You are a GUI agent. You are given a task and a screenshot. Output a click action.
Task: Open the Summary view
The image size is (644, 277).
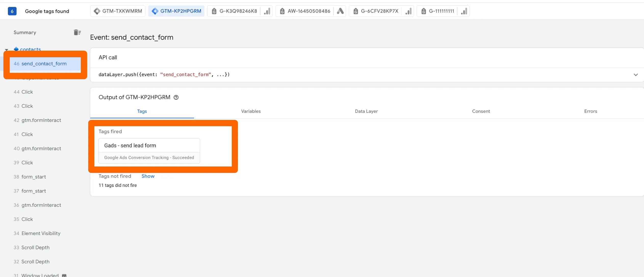[x=25, y=32]
